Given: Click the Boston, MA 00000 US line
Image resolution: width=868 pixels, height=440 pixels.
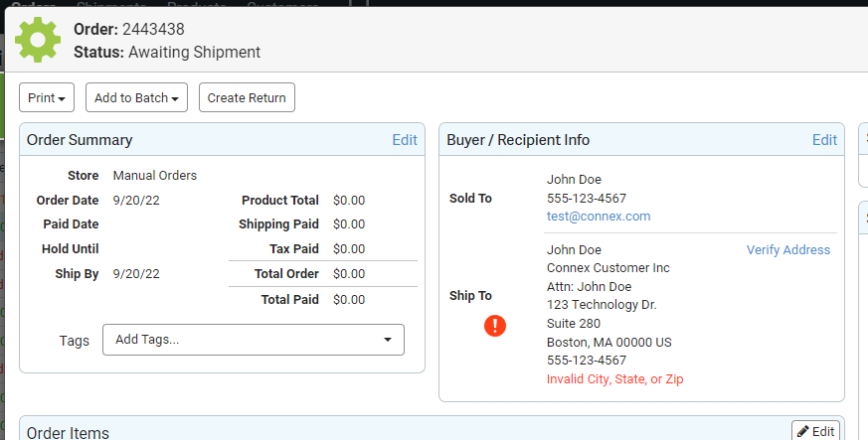Looking at the screenshot, I should (608, 342).
